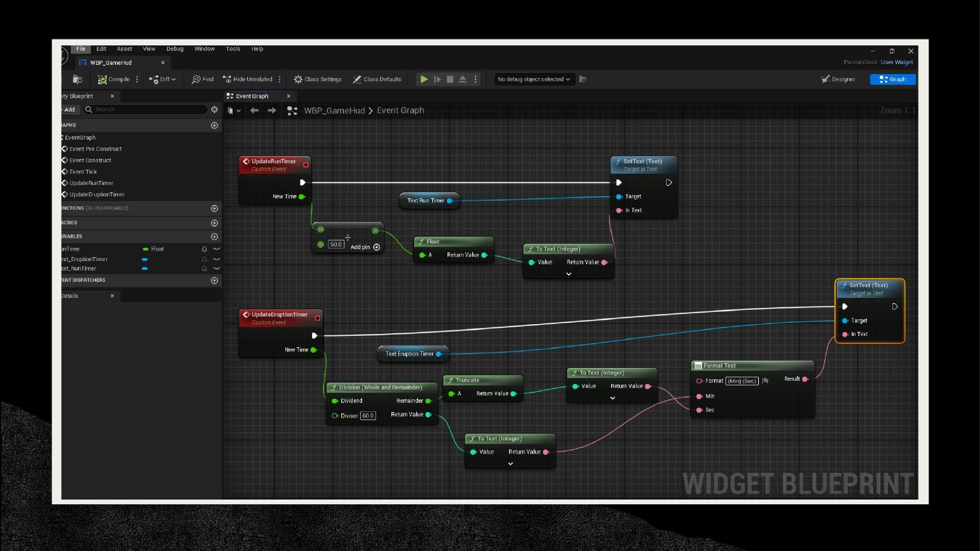
Task: Open the compile options three-dot menu
Action: (x=137, y=79)
